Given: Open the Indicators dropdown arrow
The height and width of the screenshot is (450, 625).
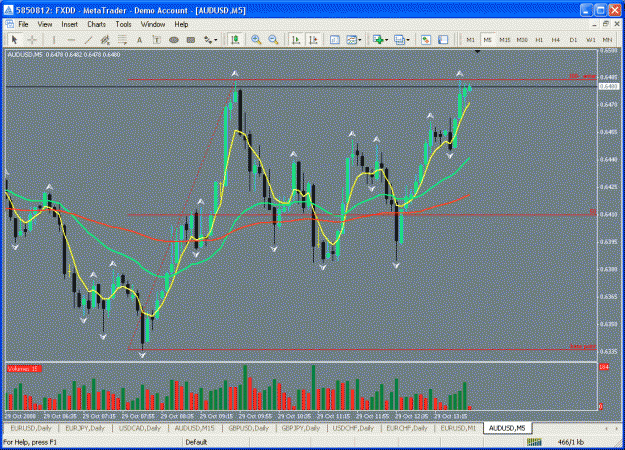Looking at the screenshot, I should tap(386, 40).
